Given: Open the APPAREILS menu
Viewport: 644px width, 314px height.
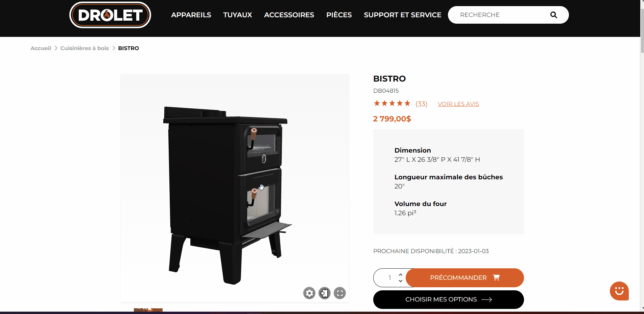Looking at the screenshot, I should pos(191,15).
